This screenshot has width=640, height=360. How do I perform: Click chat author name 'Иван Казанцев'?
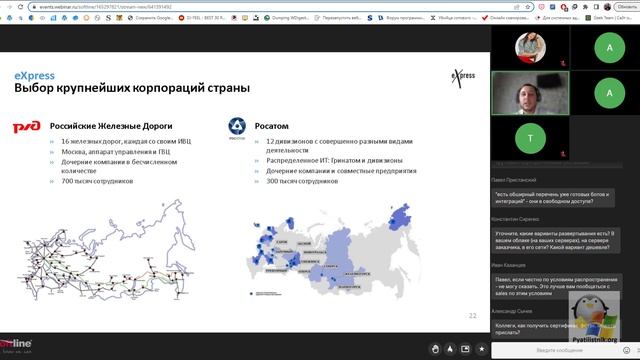508,265
